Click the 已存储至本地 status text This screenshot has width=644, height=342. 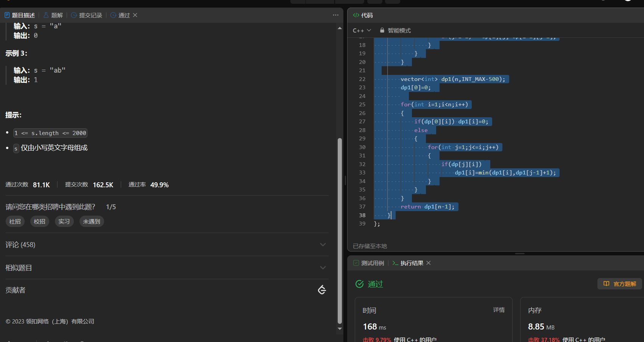370,246
